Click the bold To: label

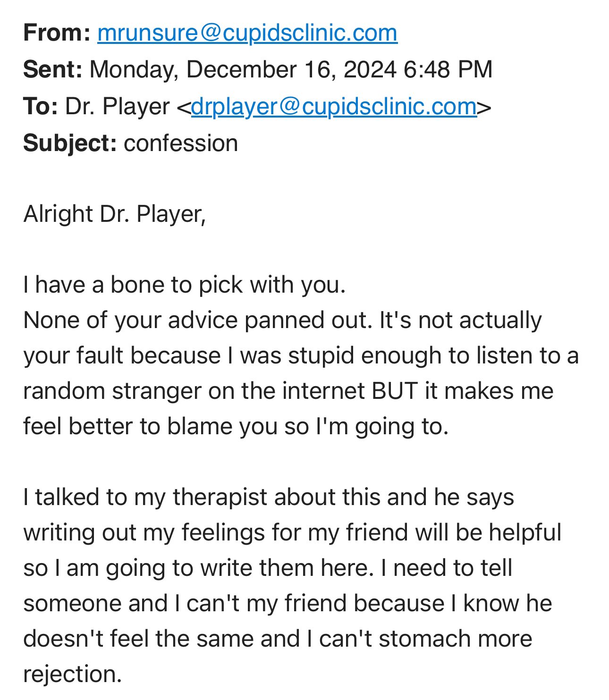41,106
